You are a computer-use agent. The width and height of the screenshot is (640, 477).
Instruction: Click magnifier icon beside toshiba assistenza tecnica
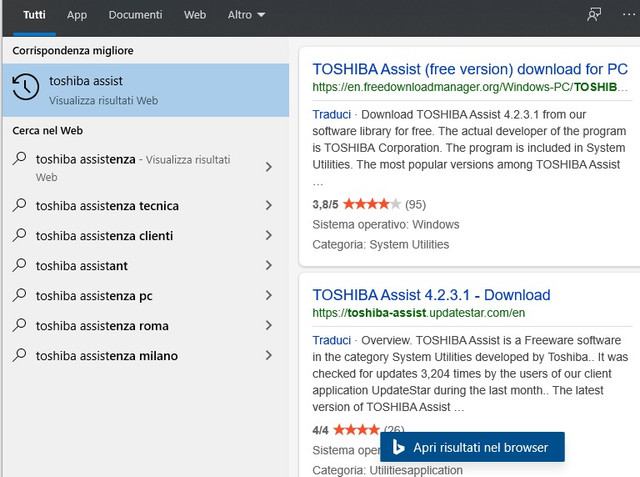(19, 205)
